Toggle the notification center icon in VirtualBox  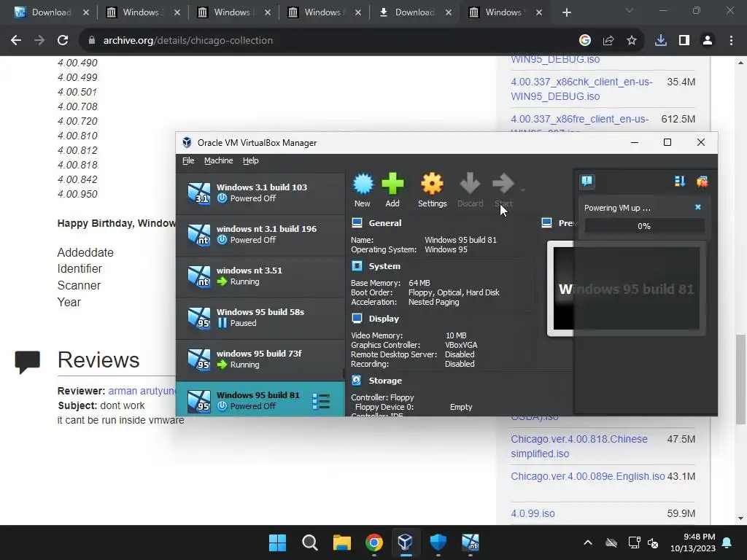[587, 181]
